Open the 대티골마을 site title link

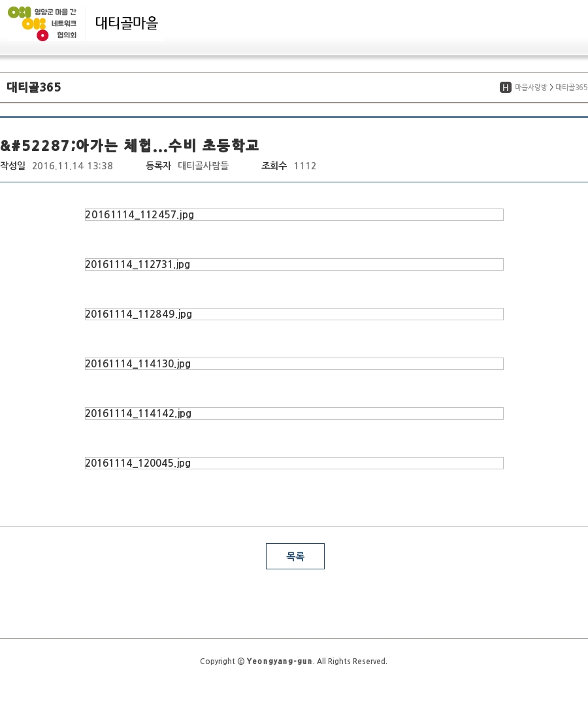point(127,24)
